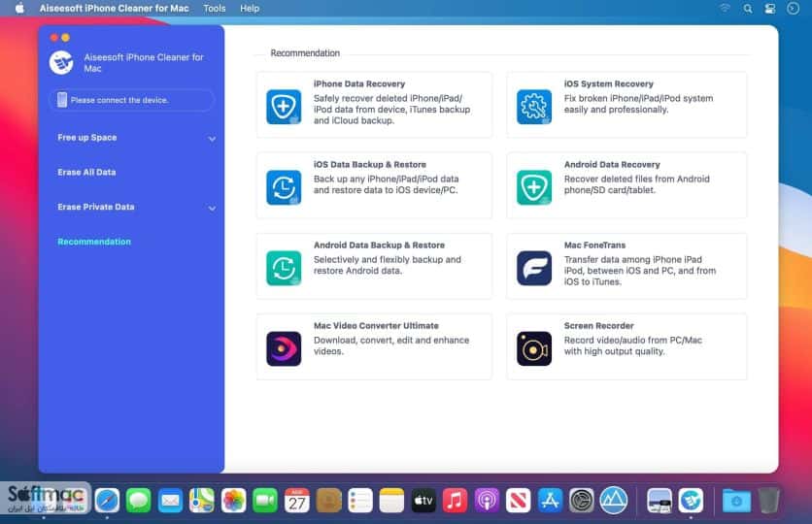
Task: Open the Downloads folder in dock
Action: point(736,500)
